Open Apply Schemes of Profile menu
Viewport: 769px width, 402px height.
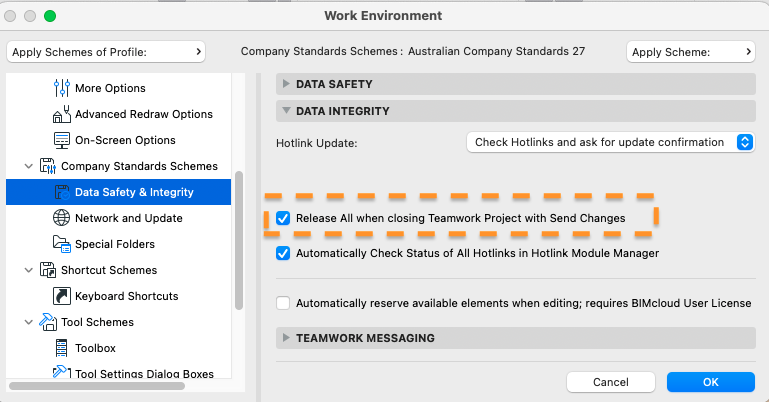pyautogui.click(x=106, y=51)
